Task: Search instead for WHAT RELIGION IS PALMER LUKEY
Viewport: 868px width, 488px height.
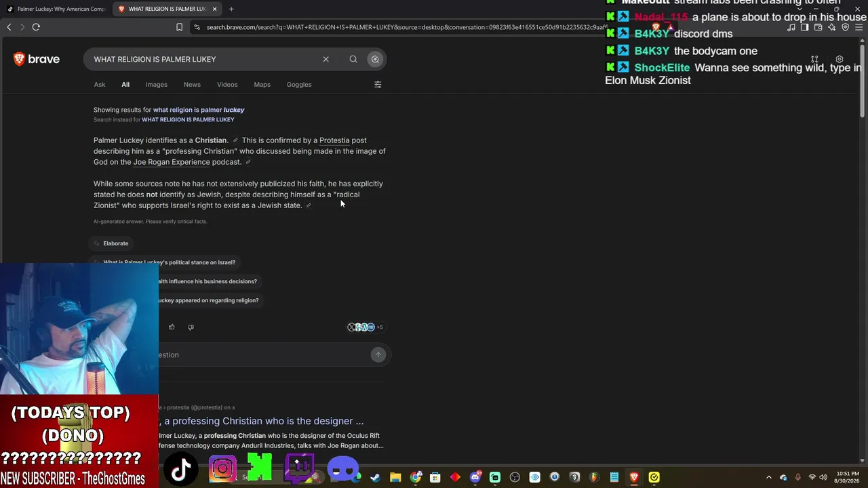Action: (188, 120)
